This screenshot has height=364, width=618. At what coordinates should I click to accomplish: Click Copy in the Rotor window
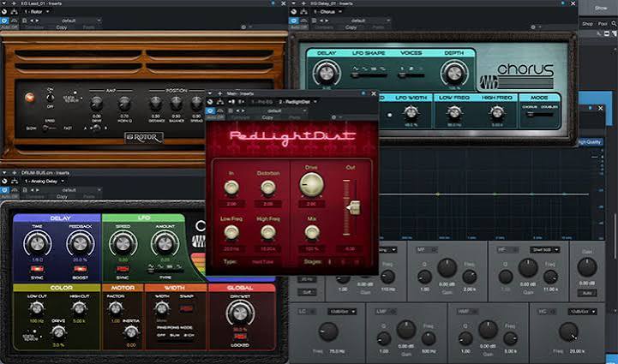[x=62, y=27]
